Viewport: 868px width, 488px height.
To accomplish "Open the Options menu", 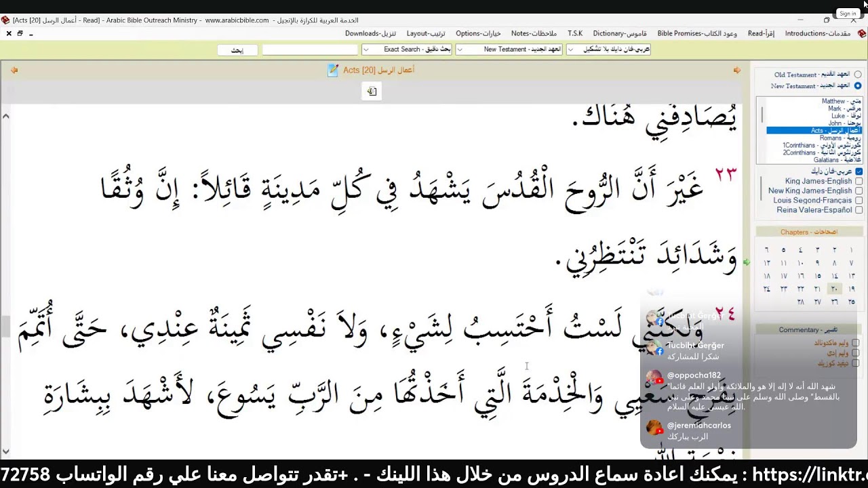I will 478,33.
